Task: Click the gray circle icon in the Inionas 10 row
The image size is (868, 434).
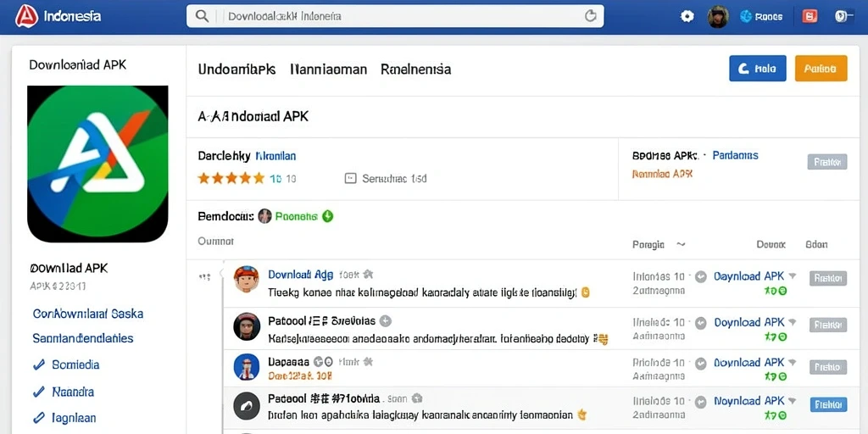Action: (701, 276)
